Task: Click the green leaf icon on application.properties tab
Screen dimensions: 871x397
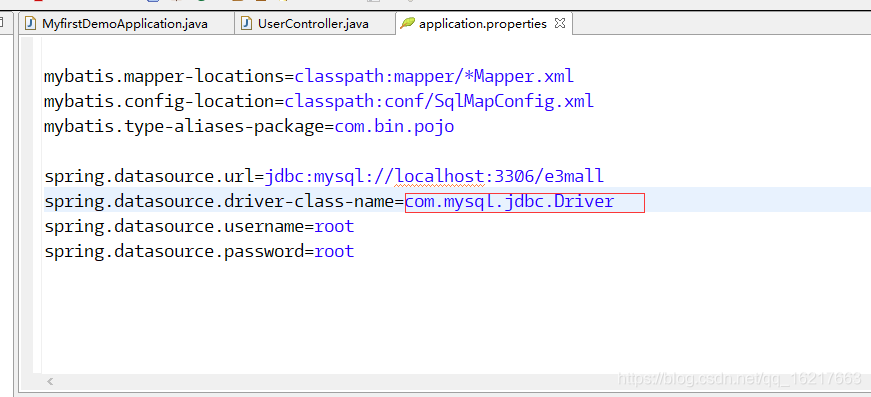Action: pos(408,23)
